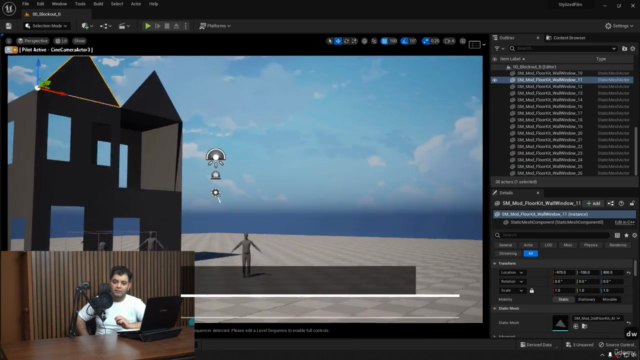Open the File menu

coord(26,4)
